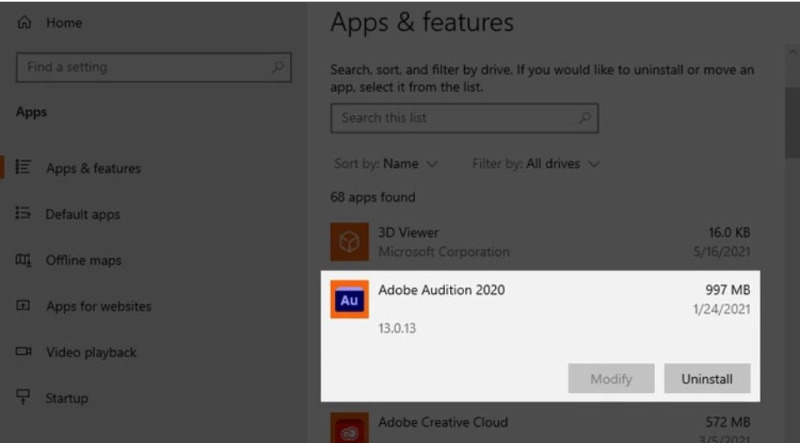This screenshot has width=800, height=443.
Task: Select the Adobe Audition 2020 title text
Action: pos(441,290)
